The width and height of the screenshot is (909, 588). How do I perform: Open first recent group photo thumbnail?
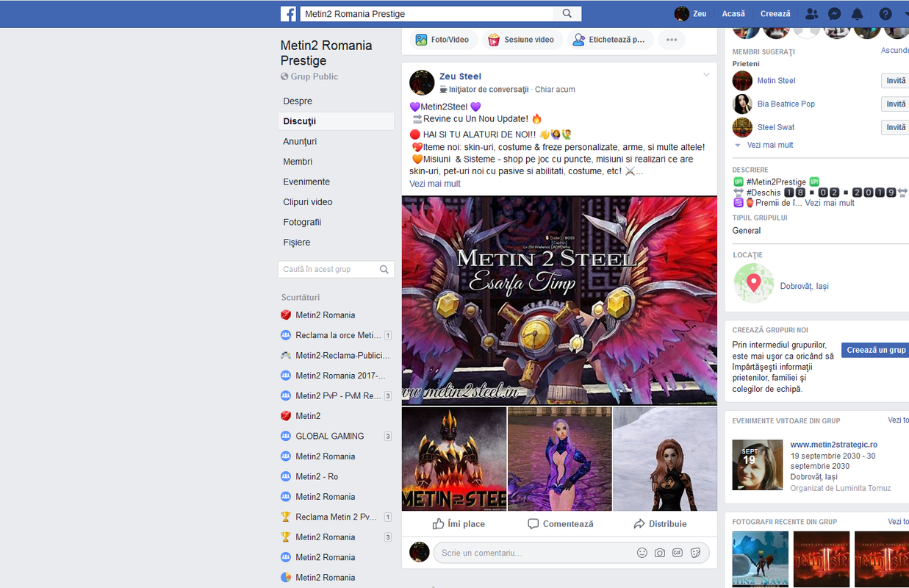click(761, 559)
